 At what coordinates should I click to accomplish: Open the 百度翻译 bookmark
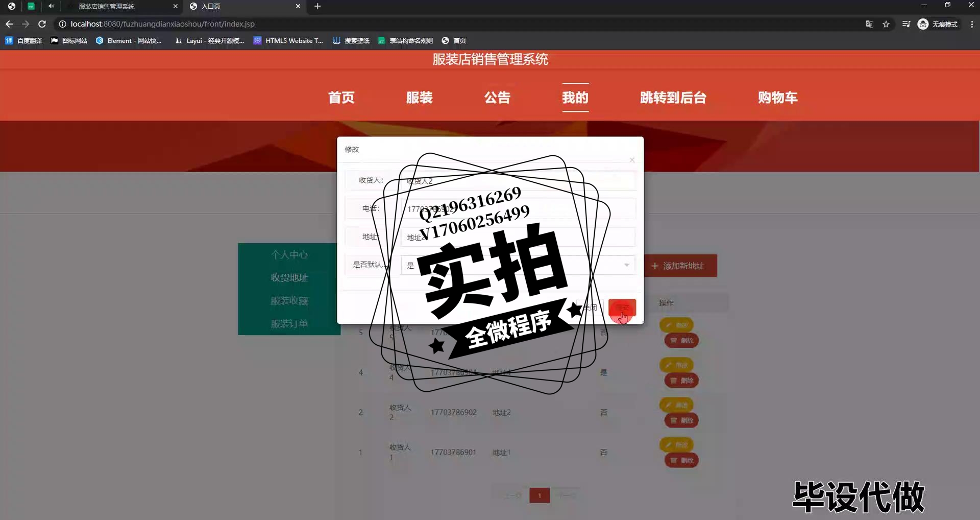click(x=24, y=41)
